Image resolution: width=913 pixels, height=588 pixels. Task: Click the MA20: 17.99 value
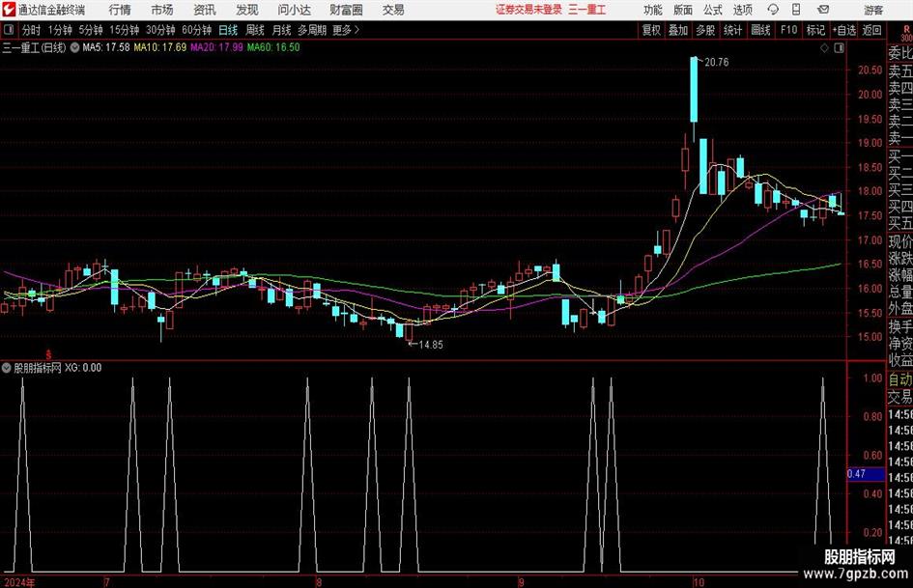216,47
